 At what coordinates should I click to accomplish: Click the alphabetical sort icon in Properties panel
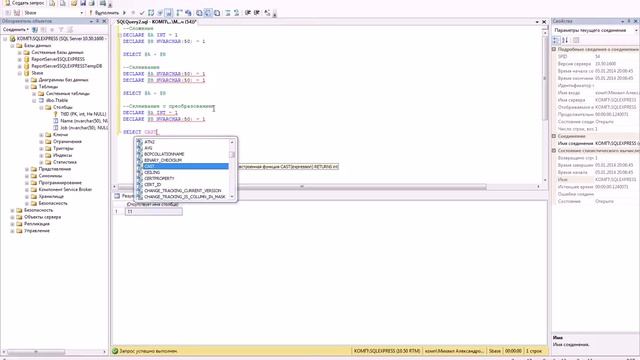(x=565, y=40)
